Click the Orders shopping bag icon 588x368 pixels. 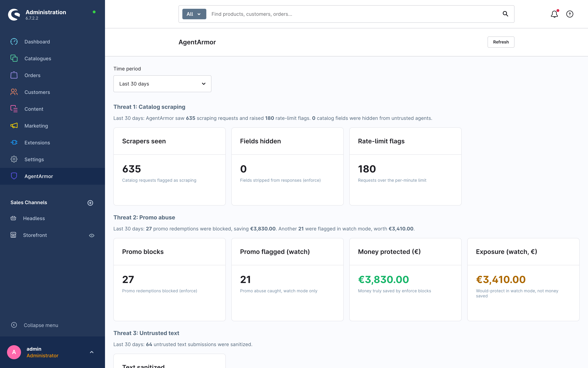tap(14, 75)
